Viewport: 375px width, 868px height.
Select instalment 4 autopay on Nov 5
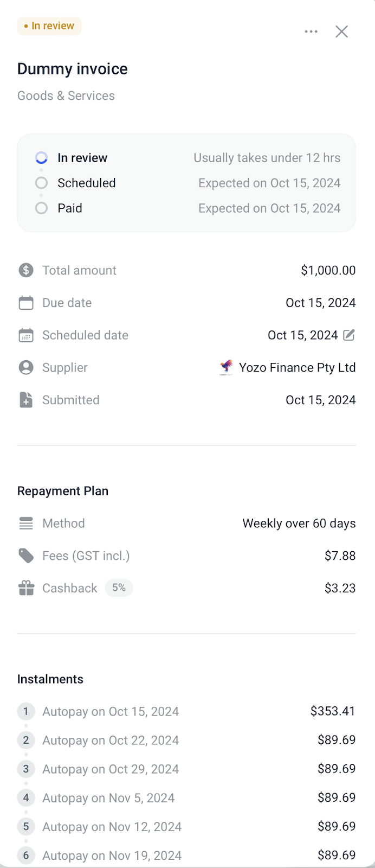point(186,798)
